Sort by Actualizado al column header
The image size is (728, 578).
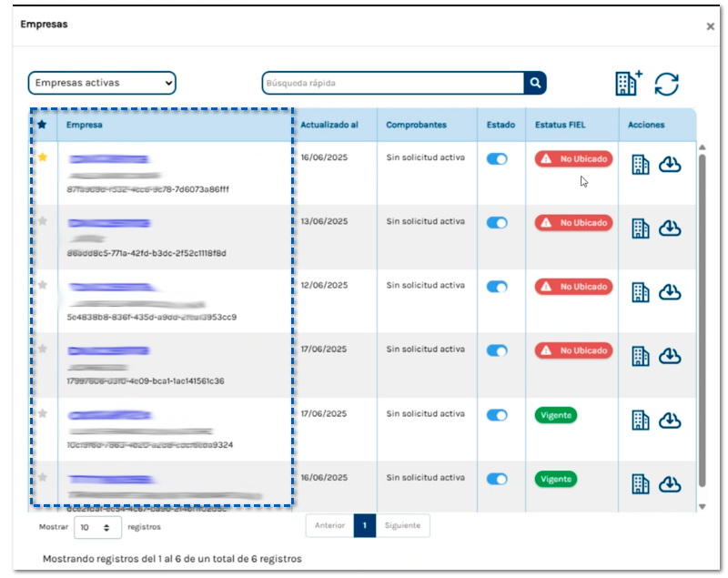click(x=329, y=125)
